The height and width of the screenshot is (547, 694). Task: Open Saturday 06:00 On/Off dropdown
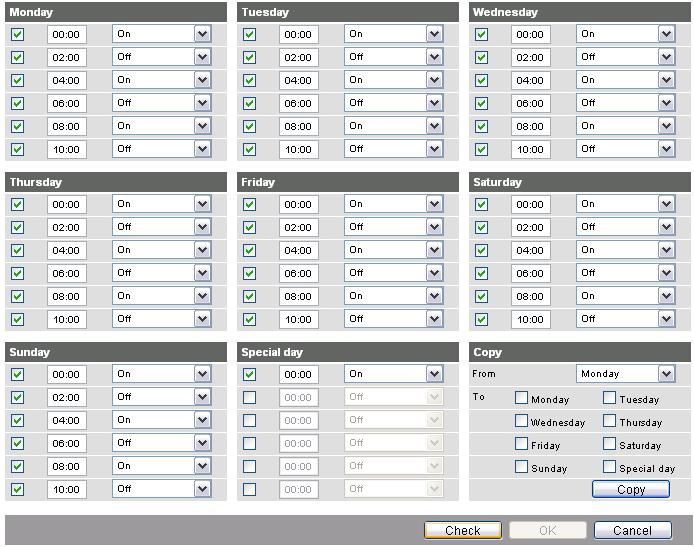pos(625,273)
